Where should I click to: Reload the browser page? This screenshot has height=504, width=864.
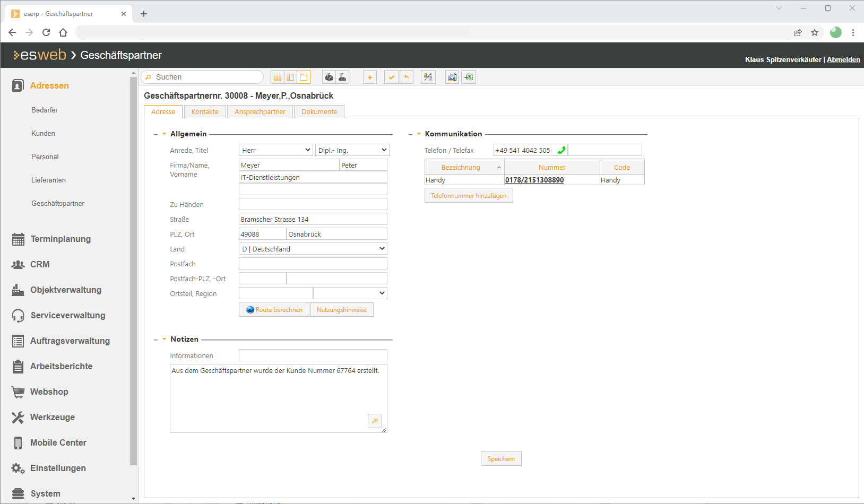coord(46,32)
